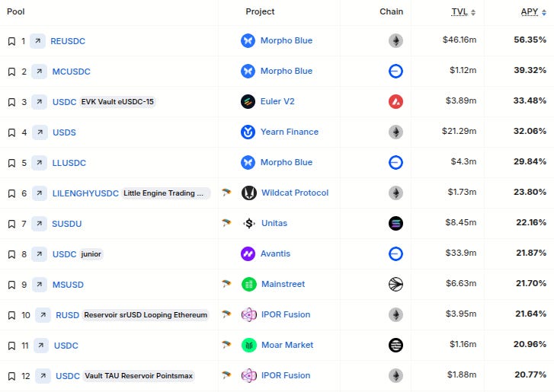The height and width of the screenshot is (392, 554).
Task: Click the Wildcat Protocol logo icon
Action: click(x=249, y=193)
